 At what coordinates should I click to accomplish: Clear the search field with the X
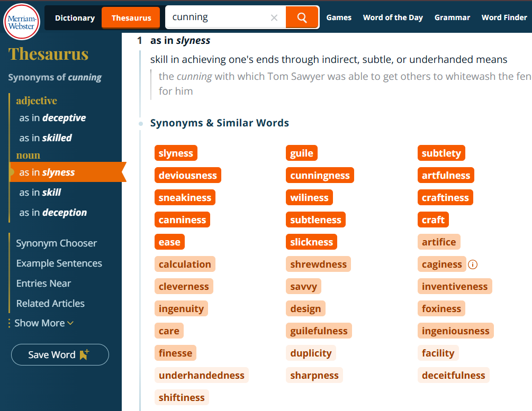[274, 17]
